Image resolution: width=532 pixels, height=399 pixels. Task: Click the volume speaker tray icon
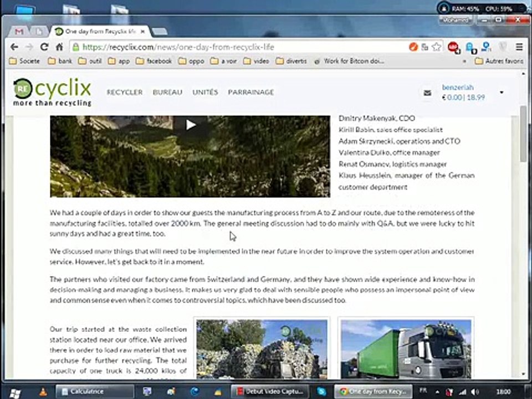coord(475,392)
